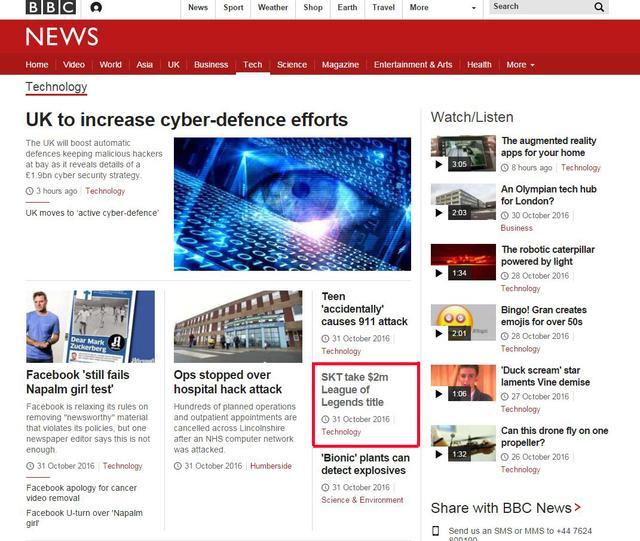The width and height of the screenshot is (640, 541).
Task: Open The augmented reality apps for your home
Action: 549,147
